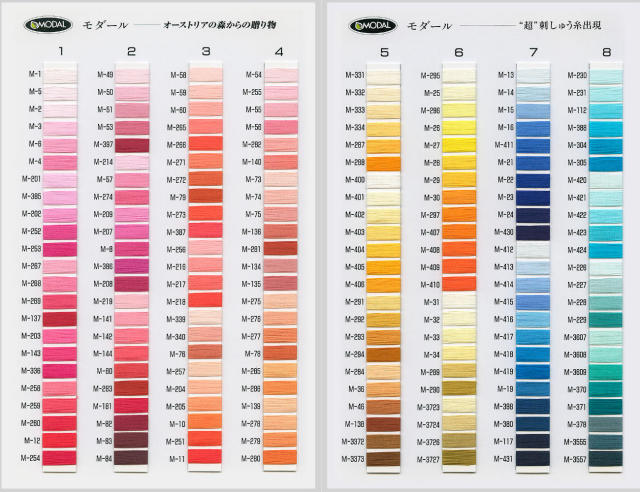Pick the M-272 thread color
This screenshot has width=640, height=492.
click(207, 180)
